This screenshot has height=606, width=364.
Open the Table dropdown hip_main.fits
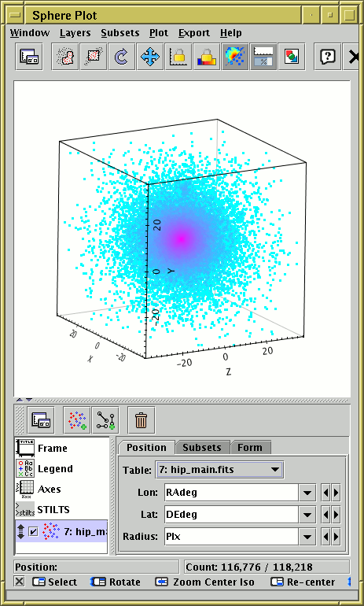pyautogui.click(x=219, y=470)
